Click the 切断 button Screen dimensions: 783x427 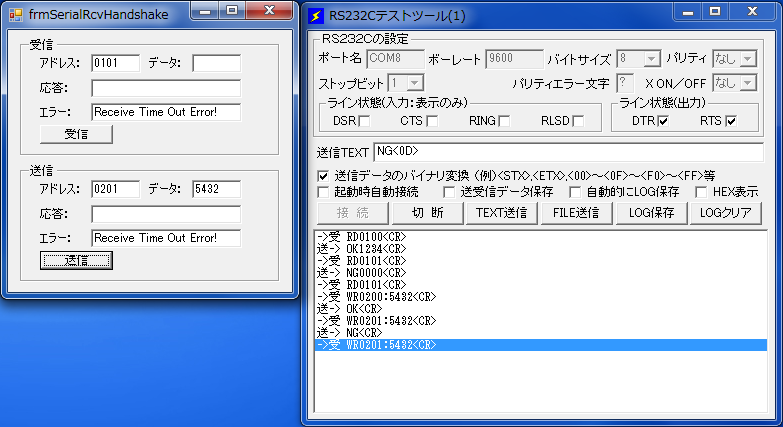click(427, 213)
